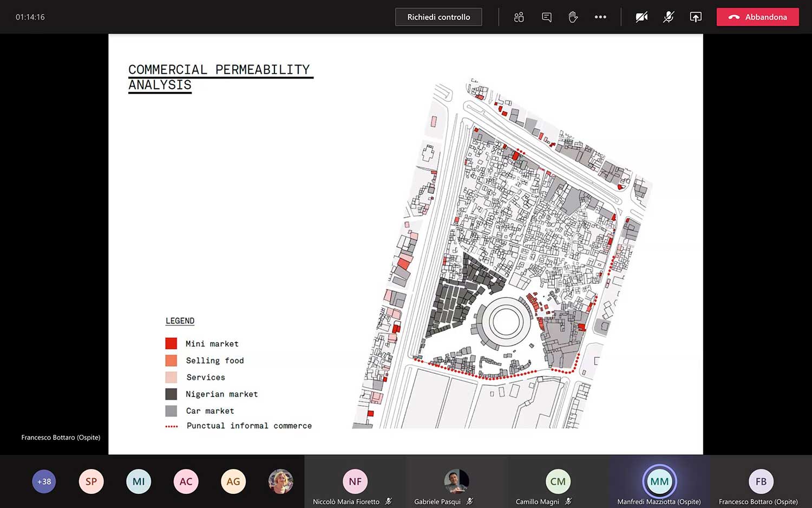
Task: Click the Richiedi controllo button
Action: click(x=438, y=17)
